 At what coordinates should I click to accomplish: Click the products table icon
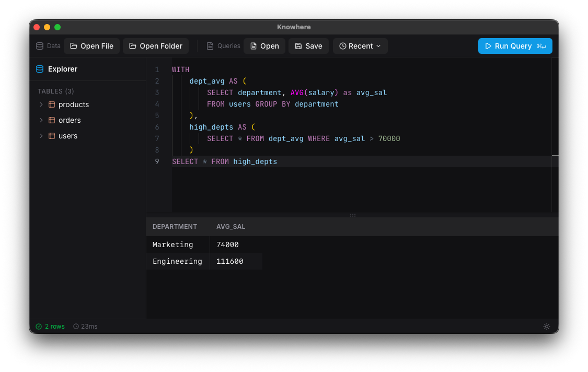point(51,104)
